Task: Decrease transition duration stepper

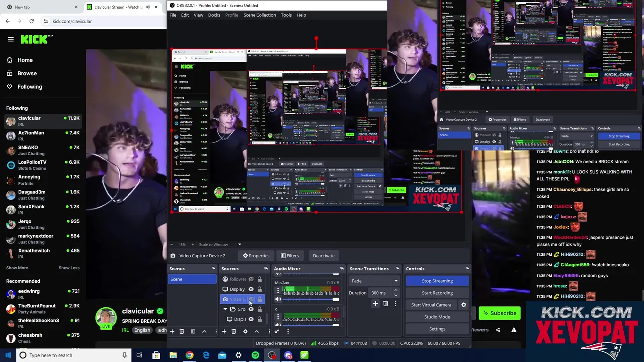Action: click(395, 295)
